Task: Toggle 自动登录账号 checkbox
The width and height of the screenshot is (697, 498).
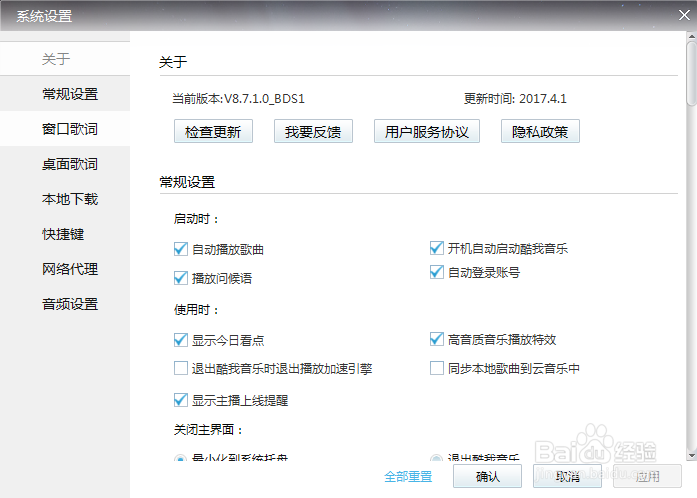Action: tap(437, 272)
